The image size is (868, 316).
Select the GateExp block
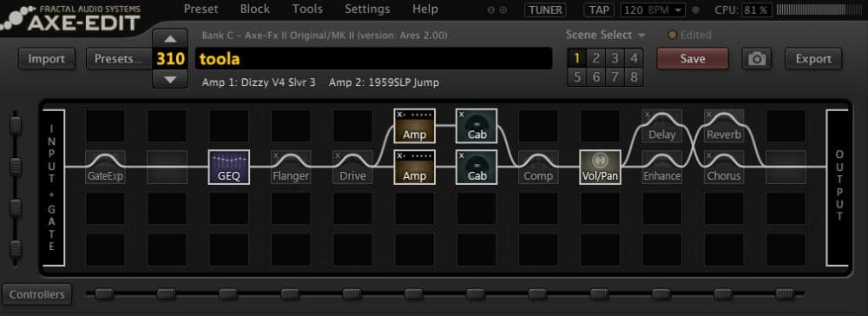tap(105, 168)
